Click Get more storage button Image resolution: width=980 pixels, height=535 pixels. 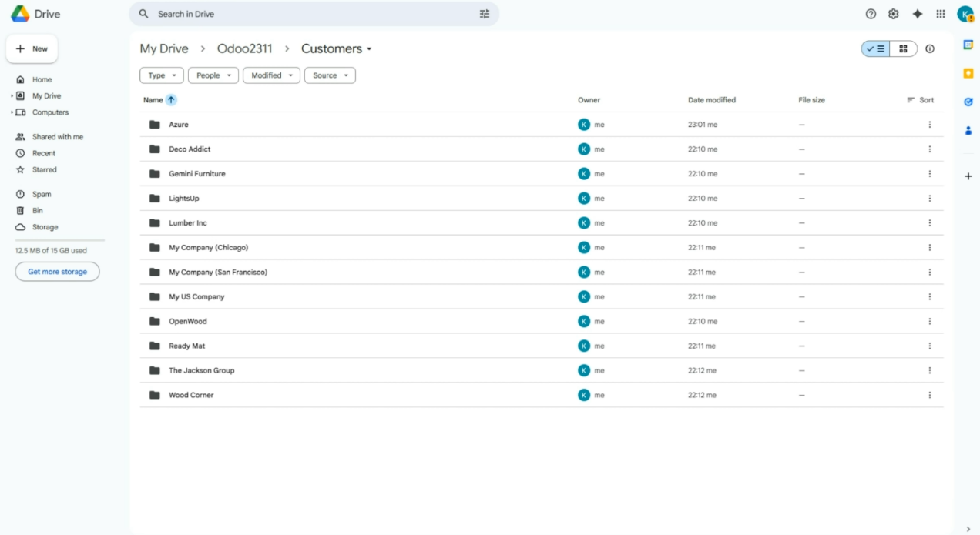[x=57, y=272]
